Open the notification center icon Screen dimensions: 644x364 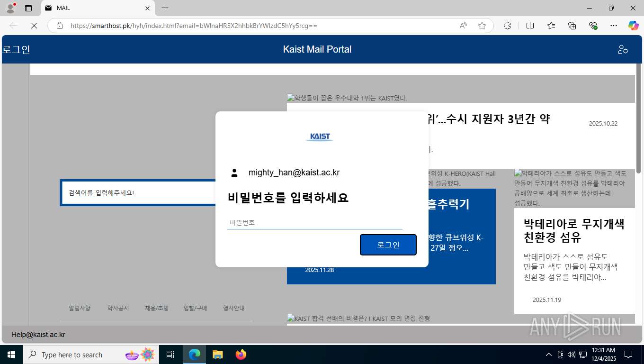click(628, 355)
